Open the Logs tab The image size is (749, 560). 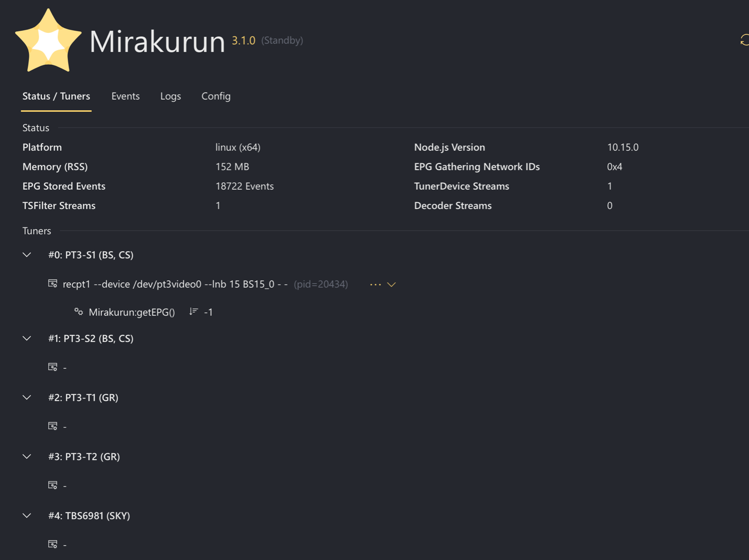coord(171,96)
